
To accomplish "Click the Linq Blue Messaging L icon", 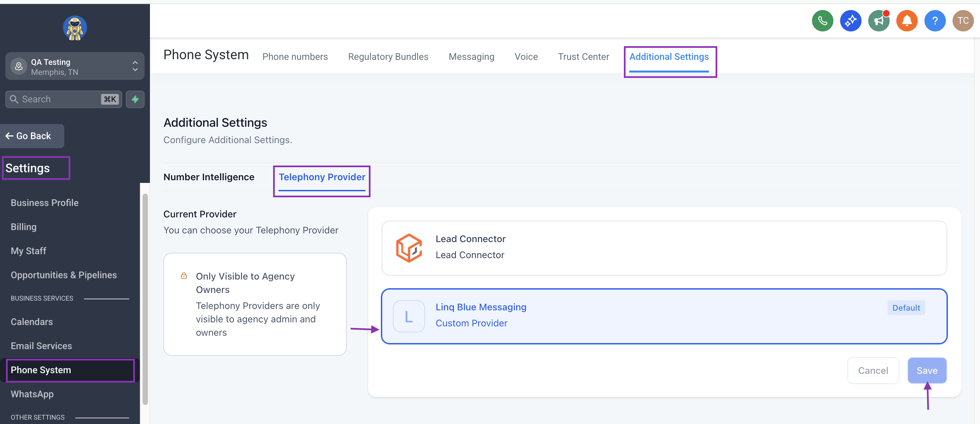I will (409, 316).
